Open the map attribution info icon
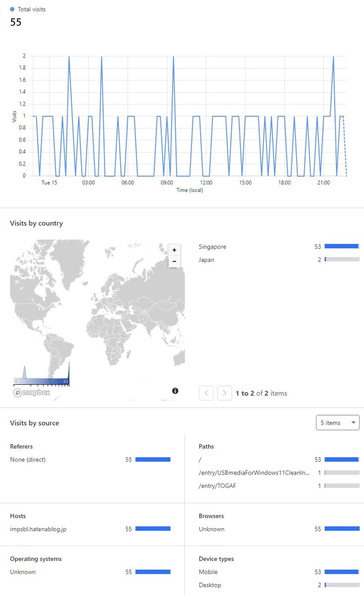The height and width of the screenshot is (595, 364). [x=175, y=391]
